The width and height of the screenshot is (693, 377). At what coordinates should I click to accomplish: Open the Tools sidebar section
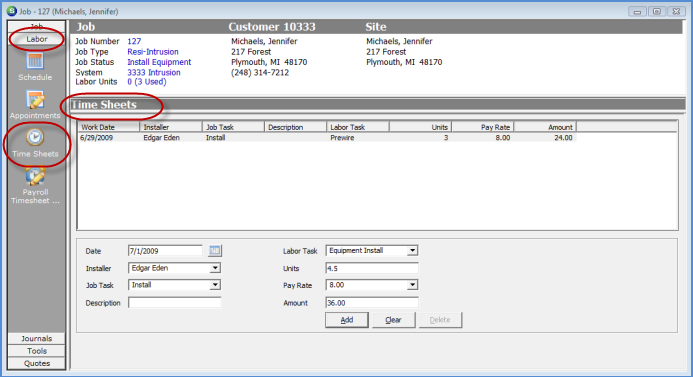click(x=36, y=351)
